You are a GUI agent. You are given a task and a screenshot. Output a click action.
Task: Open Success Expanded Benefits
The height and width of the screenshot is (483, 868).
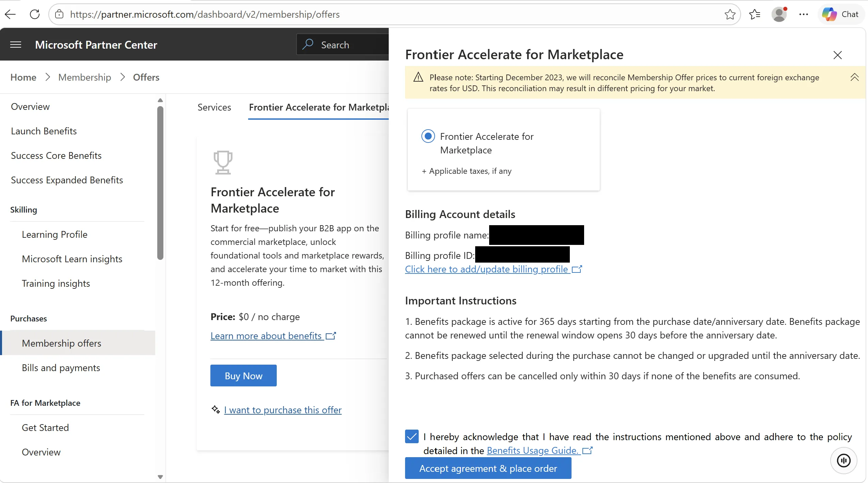(67, 180)
